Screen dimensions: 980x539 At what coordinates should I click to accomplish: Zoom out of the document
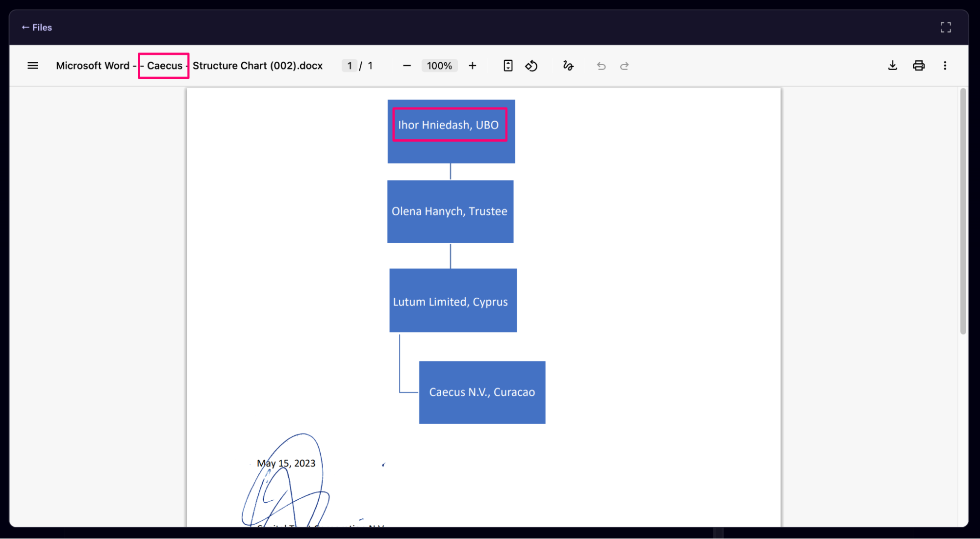point(407,66)
